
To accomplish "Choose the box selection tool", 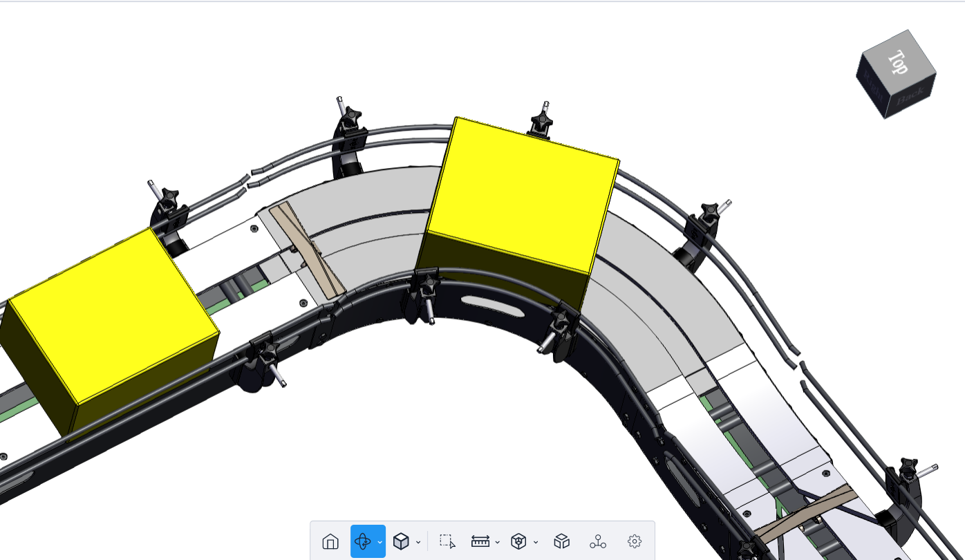I will pos(447,541).
